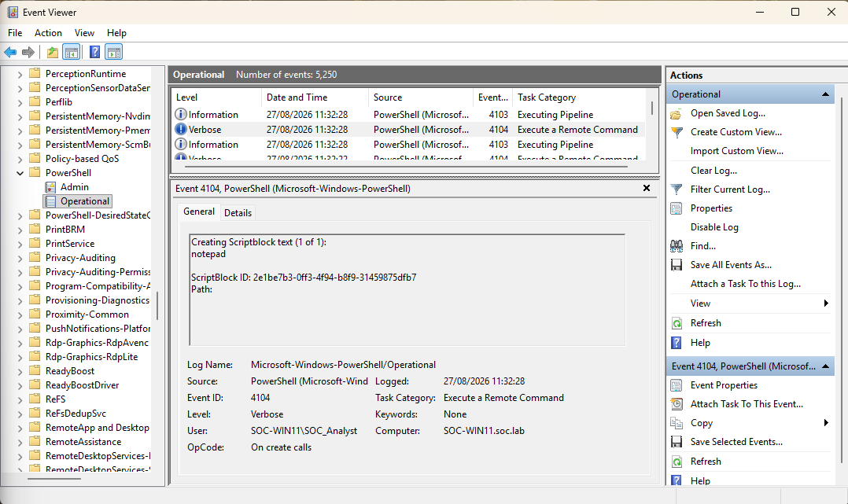The image size is (848, 504).
Task: Click the Forward arrow toolbar icon
Action: (28, 52)
